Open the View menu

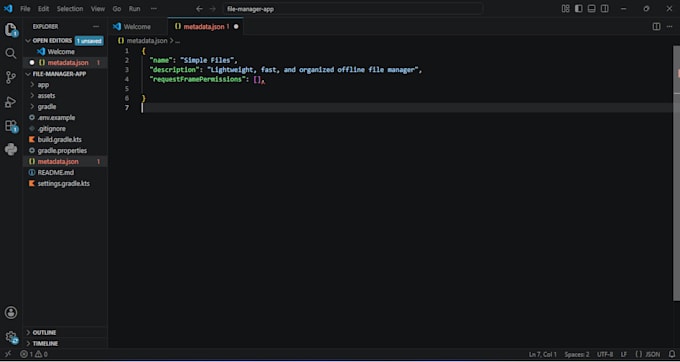(x=98, y=9)
